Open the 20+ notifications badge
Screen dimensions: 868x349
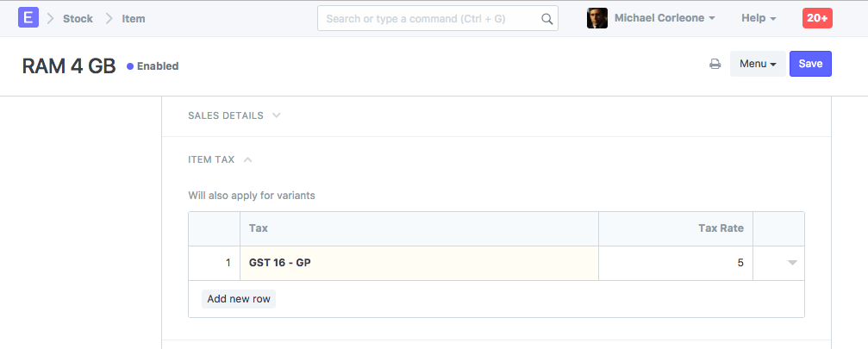tap(816, 18)
